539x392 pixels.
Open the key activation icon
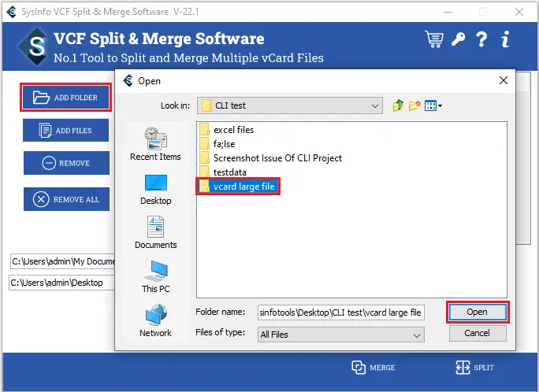458,39
